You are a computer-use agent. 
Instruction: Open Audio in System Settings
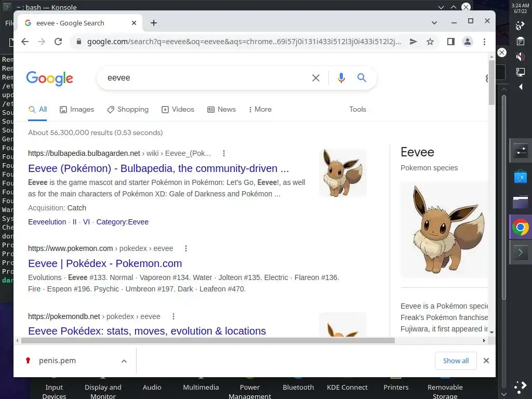(152, 387)
